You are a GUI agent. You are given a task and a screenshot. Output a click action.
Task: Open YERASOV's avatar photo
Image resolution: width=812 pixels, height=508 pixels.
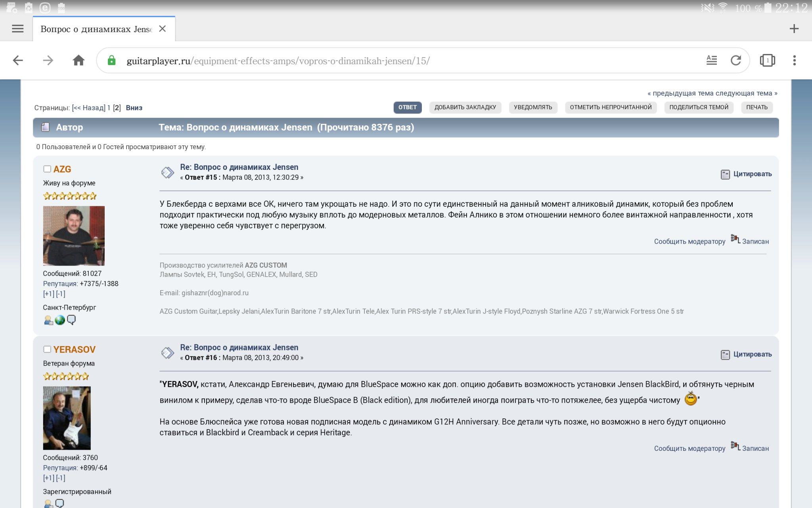pyautogui.click(x=67, y=418)
